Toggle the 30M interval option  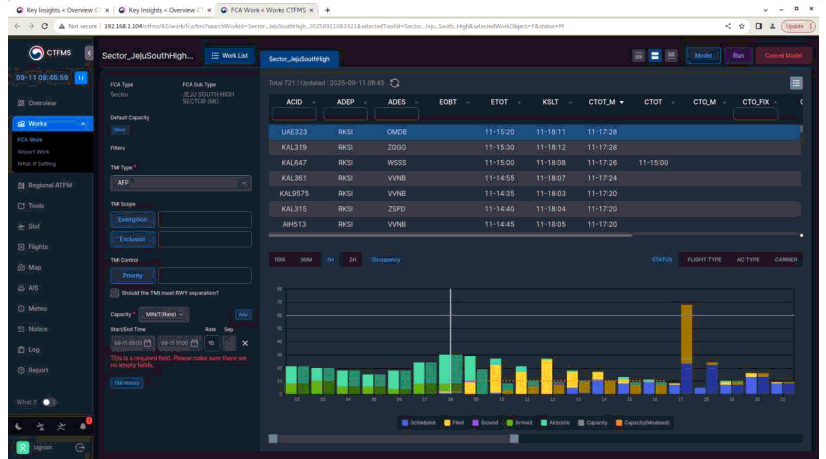coord(306,260)
